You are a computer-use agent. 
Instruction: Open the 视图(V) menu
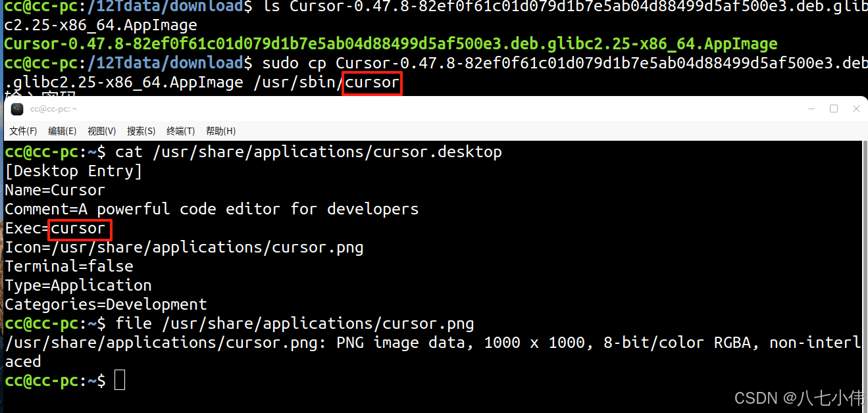[x=102, y=131]
